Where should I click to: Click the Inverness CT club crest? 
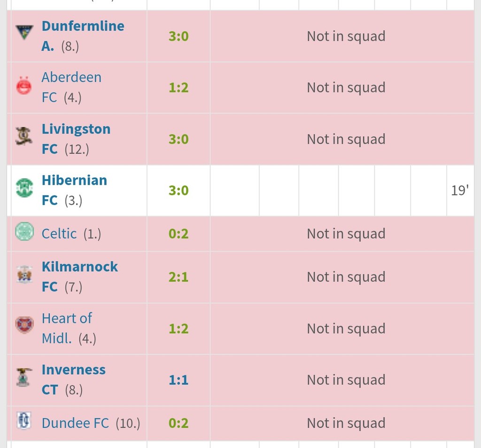pyautogui.click(x=23, y=377)
